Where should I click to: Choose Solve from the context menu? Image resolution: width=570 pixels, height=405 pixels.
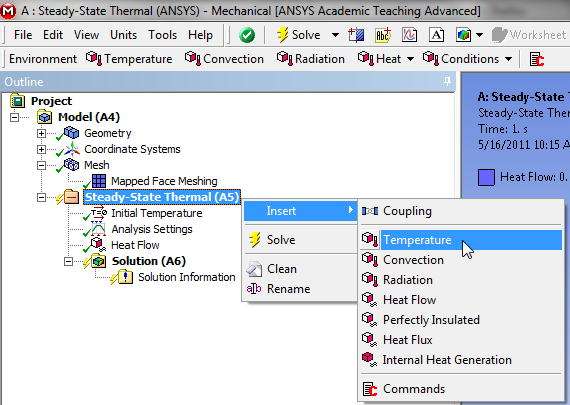click(300, 240)
